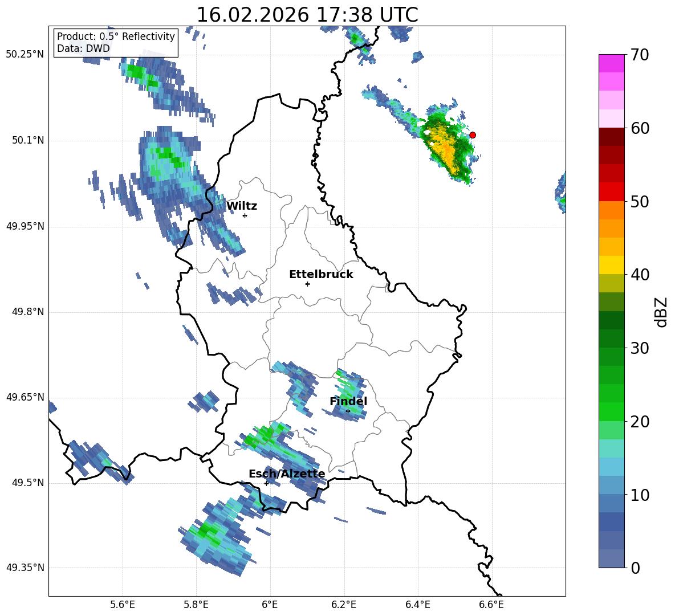Click the 10 tick on the colorbar
Image resolution: width=675 pixels, height=616 pixels.
coord(640,495)
